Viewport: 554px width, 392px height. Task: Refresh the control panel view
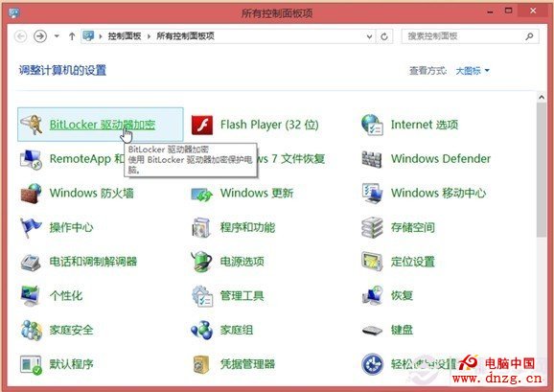tap(384, 36)
